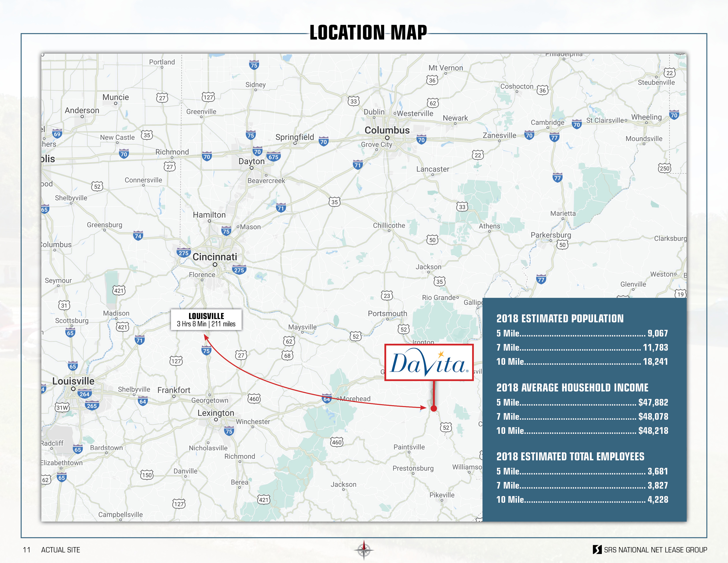Click the I-69 shield near Anderson

click(x=57, y=134)
